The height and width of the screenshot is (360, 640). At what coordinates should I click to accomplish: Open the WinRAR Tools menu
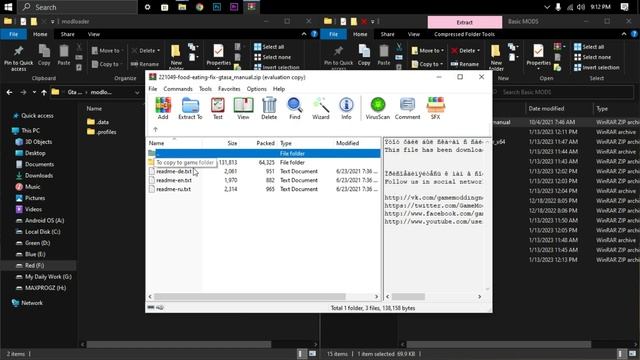click(x=205, y=89)
